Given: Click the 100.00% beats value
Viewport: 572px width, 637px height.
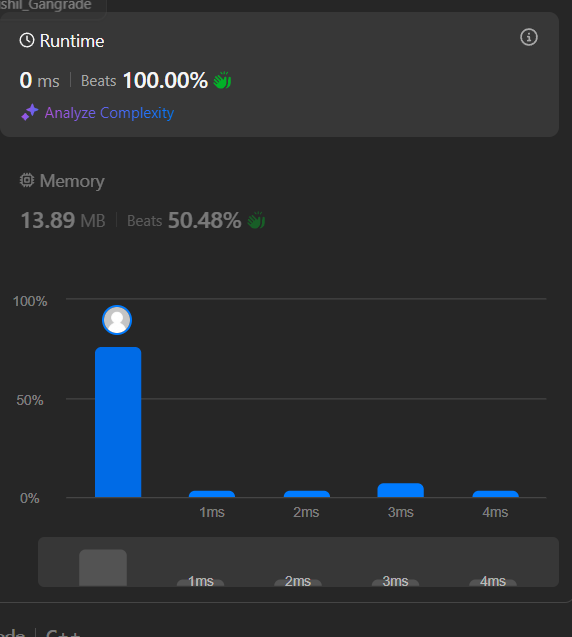Looking at the screenshot, I should [165, 80].
